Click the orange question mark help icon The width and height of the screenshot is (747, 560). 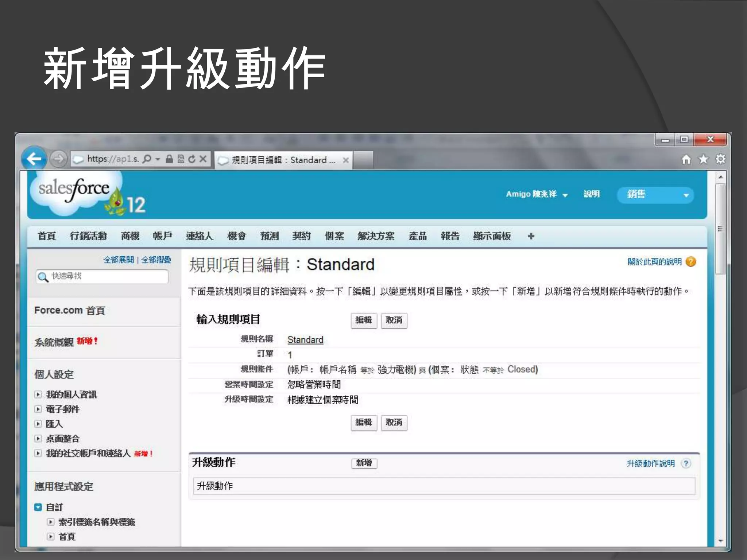[691, 262]
